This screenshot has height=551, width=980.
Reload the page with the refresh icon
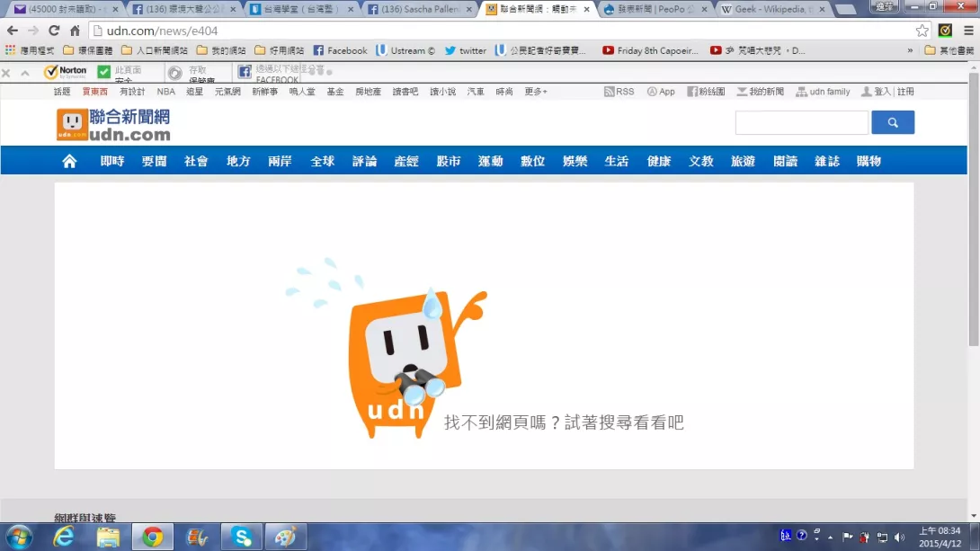click(54, 31)
